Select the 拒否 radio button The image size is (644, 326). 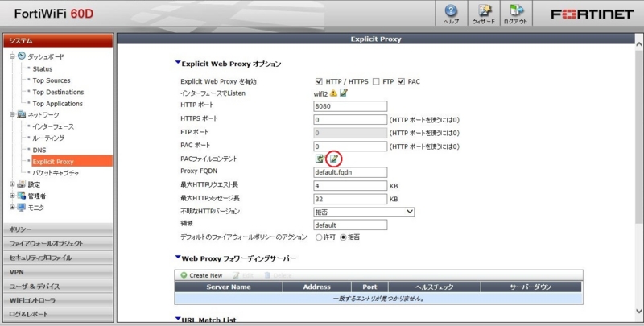pyautogui.click(x=344, y=237)
